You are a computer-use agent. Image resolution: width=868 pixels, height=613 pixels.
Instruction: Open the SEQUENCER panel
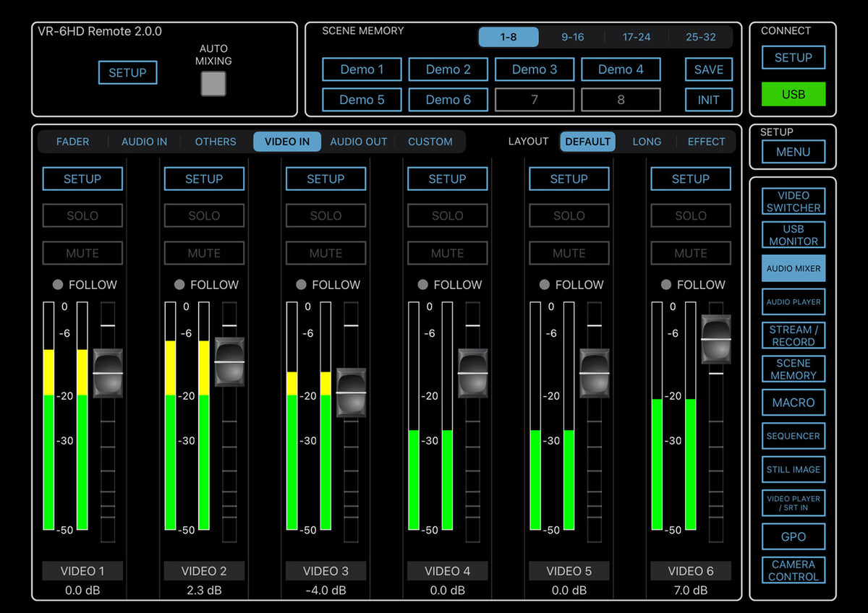point(793,436)
